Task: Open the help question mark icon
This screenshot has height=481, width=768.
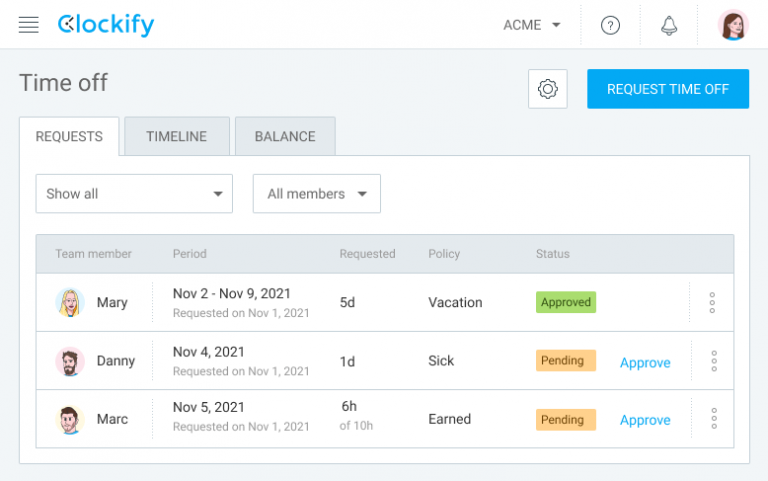Action: click(610, 26)
